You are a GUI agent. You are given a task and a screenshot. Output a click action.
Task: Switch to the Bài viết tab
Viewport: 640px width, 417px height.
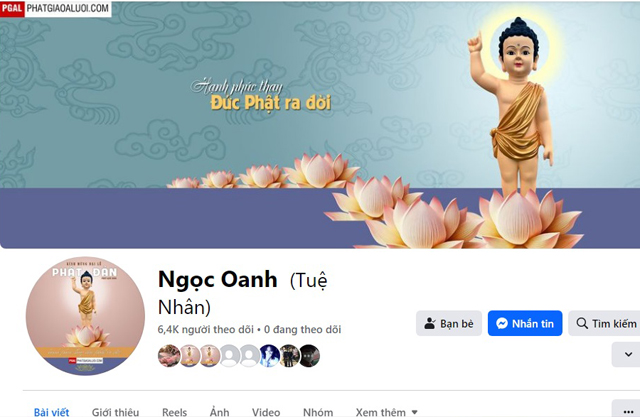pyautogui.click(x=51, y=412)
